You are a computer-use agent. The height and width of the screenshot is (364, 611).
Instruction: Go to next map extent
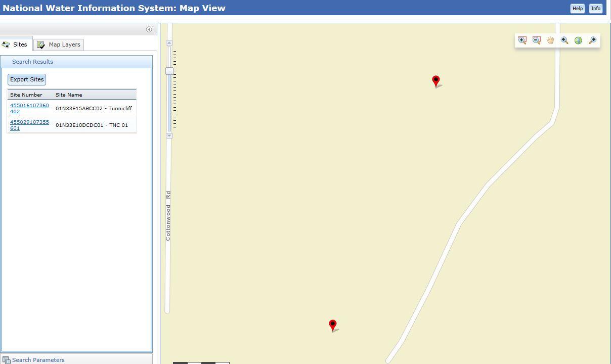coord(592,40)
